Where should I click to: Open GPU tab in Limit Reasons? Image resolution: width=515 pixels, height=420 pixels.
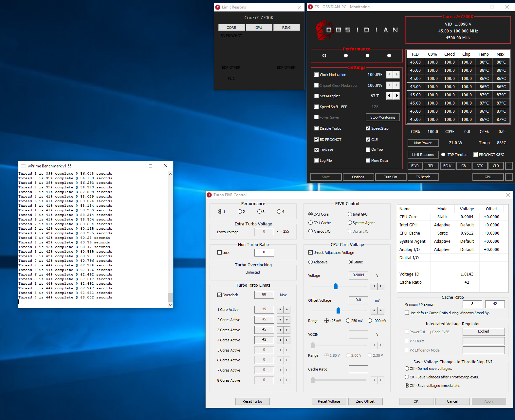[259, 28]
